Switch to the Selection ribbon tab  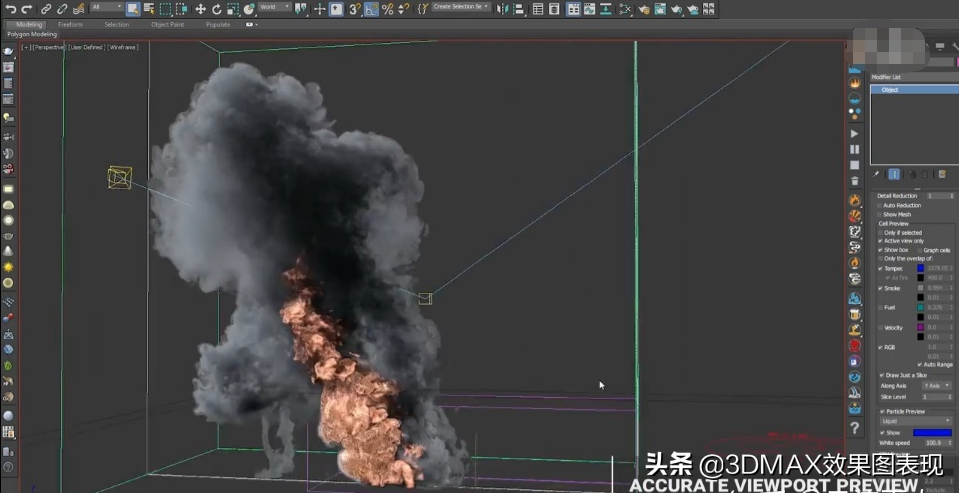[x=116, y=24]
